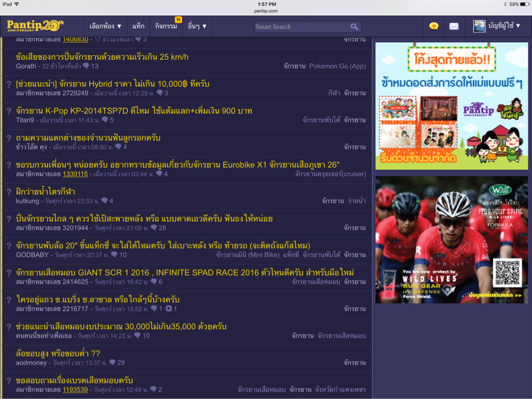Click comment bubble icon on Gorath's topic
The height and width of the screenshot is (399, 532).
86,66
